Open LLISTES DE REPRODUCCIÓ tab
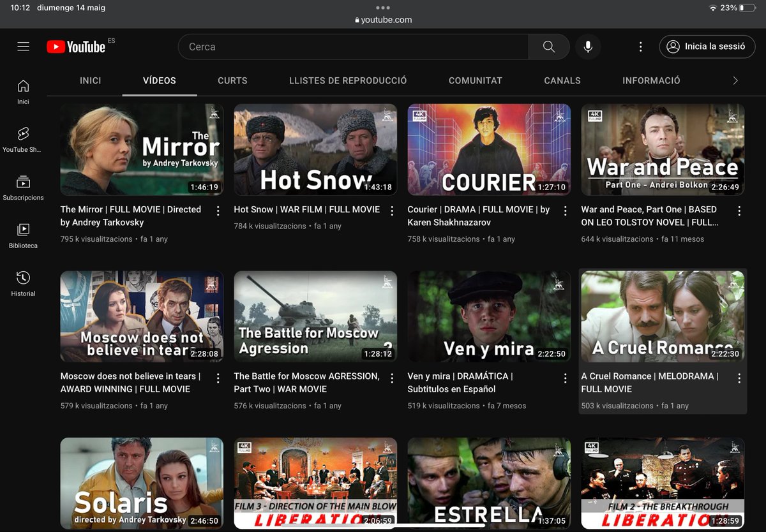The width and height of the screenshot is (766, 532). coord(348,80)
